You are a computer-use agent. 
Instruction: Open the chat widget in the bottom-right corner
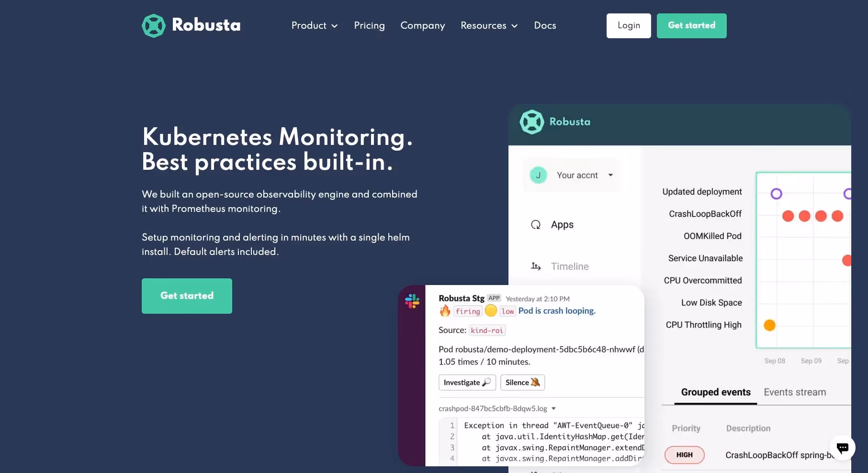(843, 448)
